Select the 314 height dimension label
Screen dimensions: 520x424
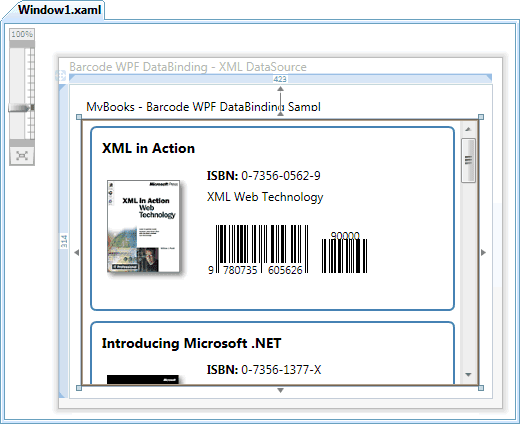click(64, 241)
